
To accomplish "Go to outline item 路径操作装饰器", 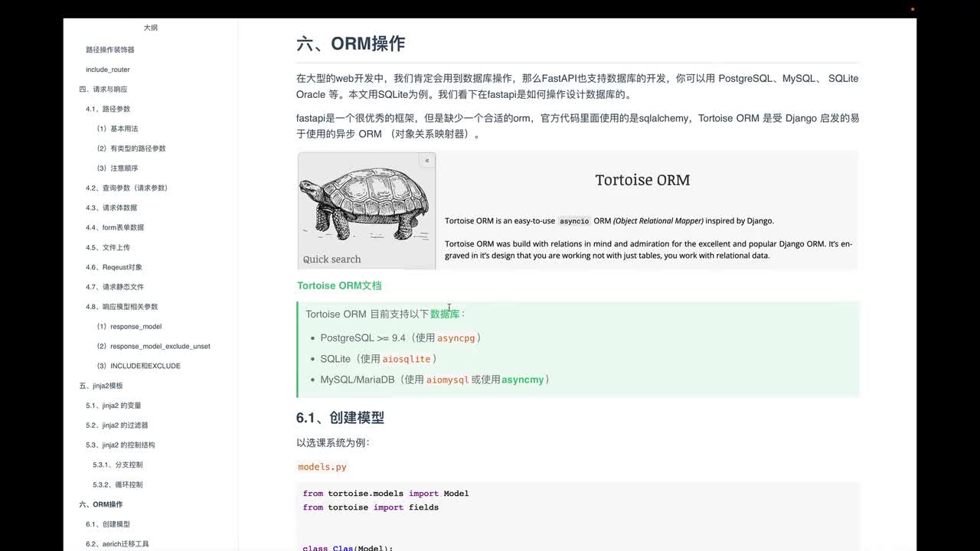I will [110, 50].
